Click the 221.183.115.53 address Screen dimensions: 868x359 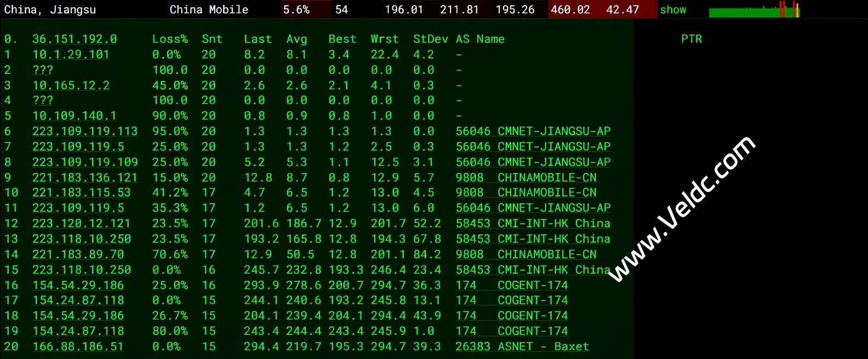pyautogui.click(x=81, y=193)
